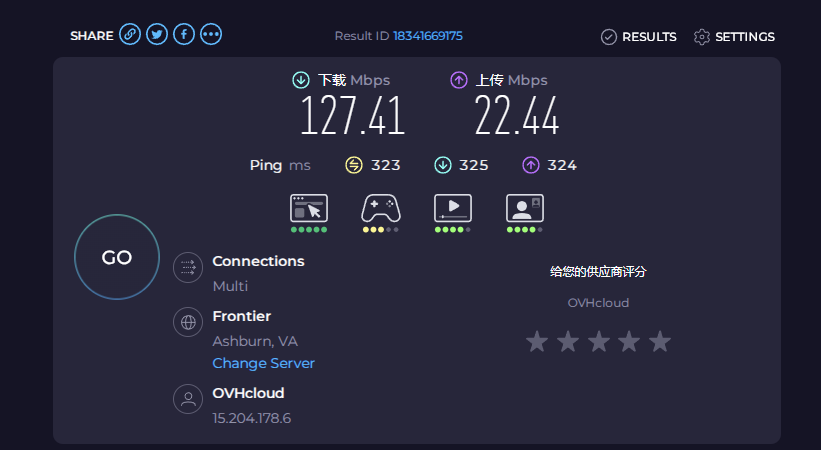Open the Results page
The height and width of the screenshot is (450, 821).
click(x=638, y=37)
